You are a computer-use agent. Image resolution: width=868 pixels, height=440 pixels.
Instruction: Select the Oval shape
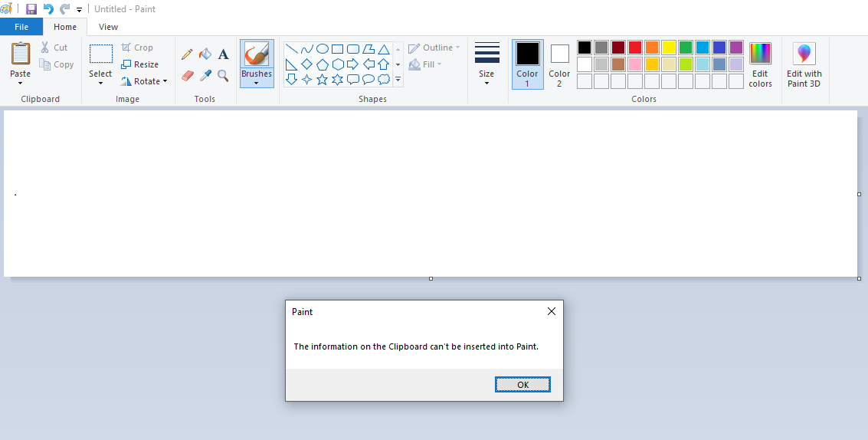pyautogui.click(x=323, y=49)
